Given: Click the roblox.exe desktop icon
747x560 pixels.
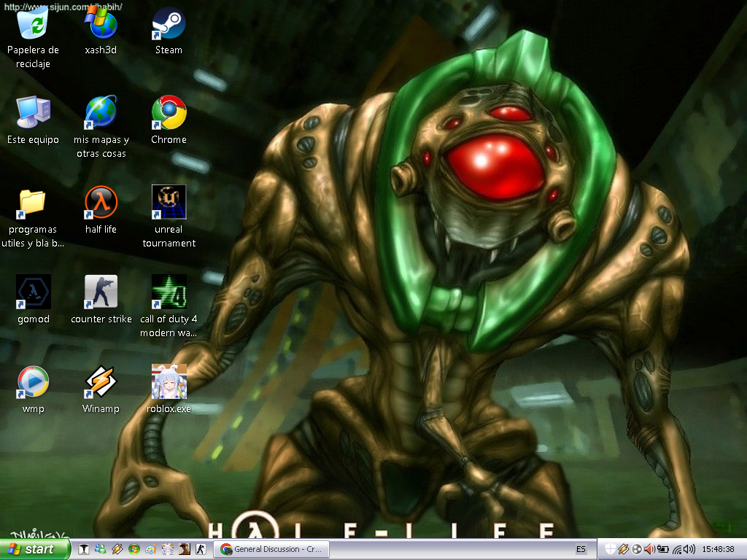Looking at the screenshot, I should coord(169,382).
